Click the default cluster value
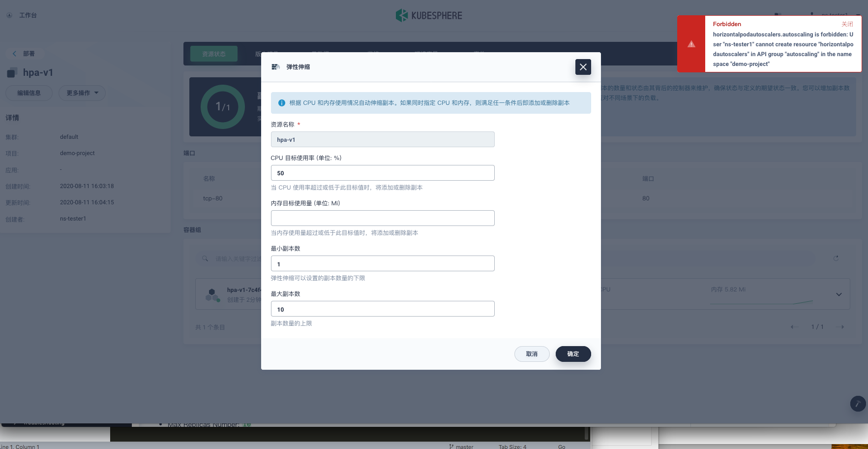The height and width of the screenshot is (449, 868). coord(69,137)
